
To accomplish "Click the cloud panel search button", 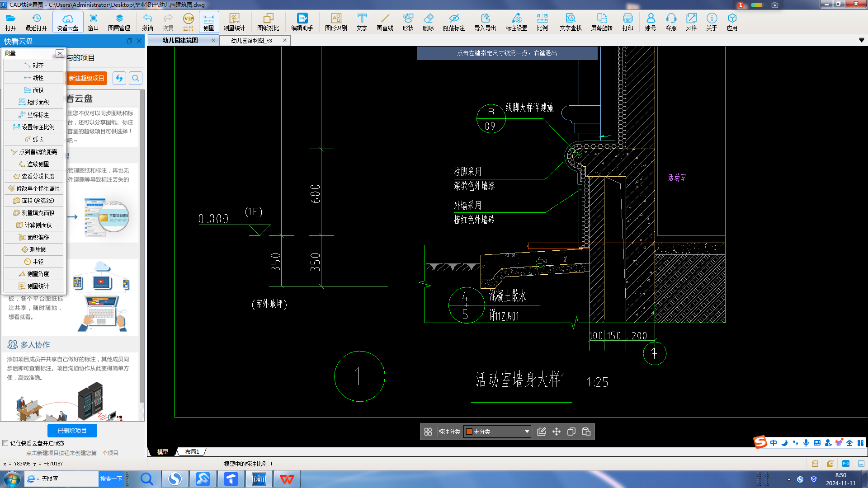I will (136, 78).
